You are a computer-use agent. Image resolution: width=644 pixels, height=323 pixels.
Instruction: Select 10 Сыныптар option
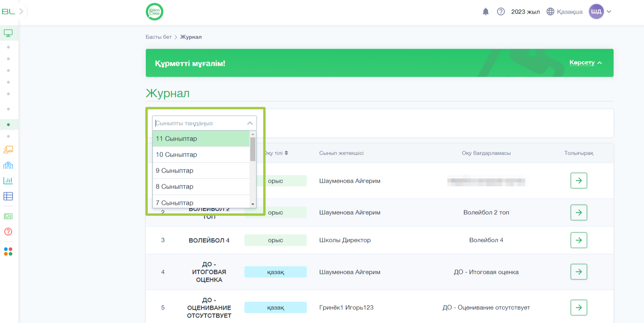pyautogui.click(x=201, y=155)
